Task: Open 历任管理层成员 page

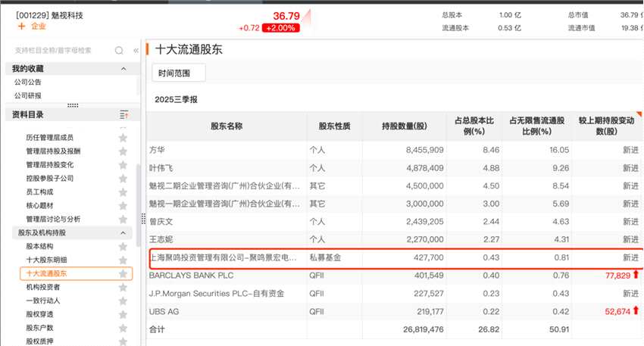Action: (x=50, y=138)
